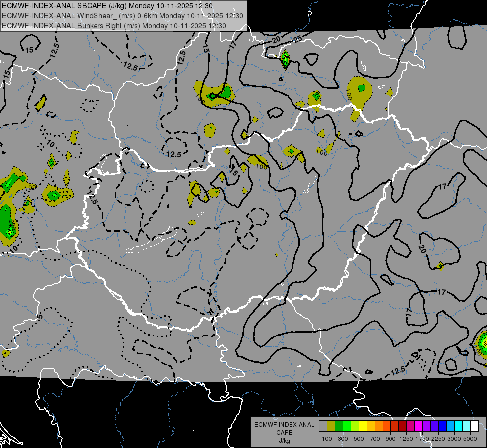Select the WindShear 0-6km title line
This screenshot has height=448, width=487.
122,16
